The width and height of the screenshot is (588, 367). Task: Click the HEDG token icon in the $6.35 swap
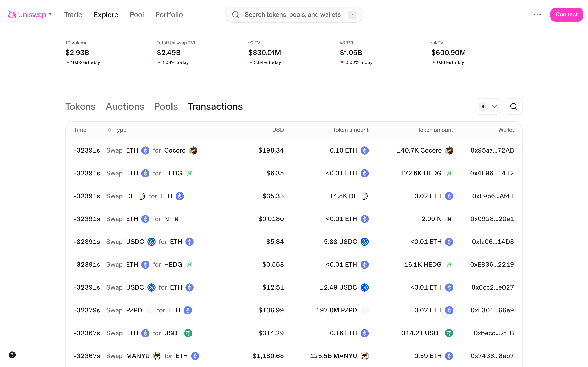tap(190, 173)
